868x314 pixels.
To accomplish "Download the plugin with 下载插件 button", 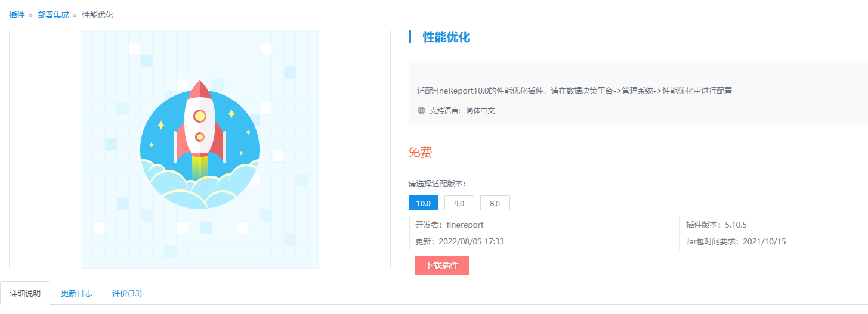I will coord(442,265).
